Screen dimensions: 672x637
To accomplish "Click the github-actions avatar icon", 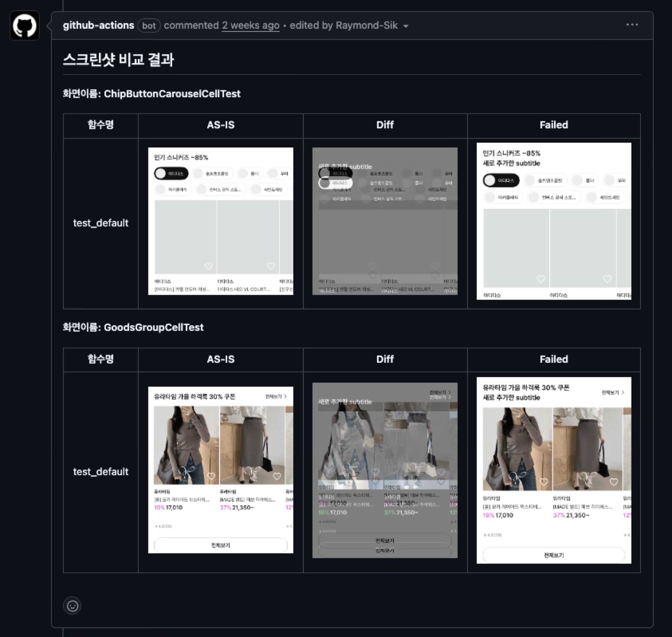I will pyautogui.click(x=25, y=25).
